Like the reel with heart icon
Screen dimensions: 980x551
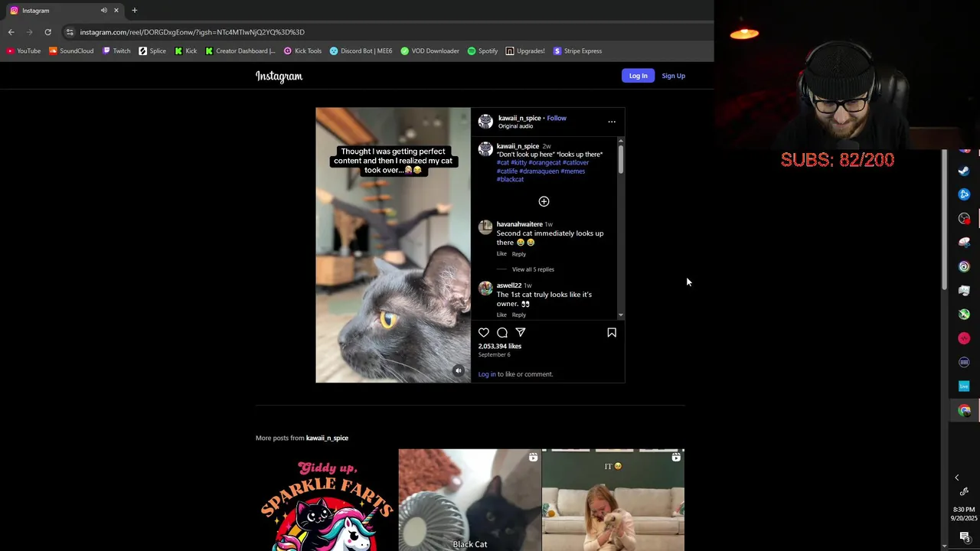click(x=484, y=332)
